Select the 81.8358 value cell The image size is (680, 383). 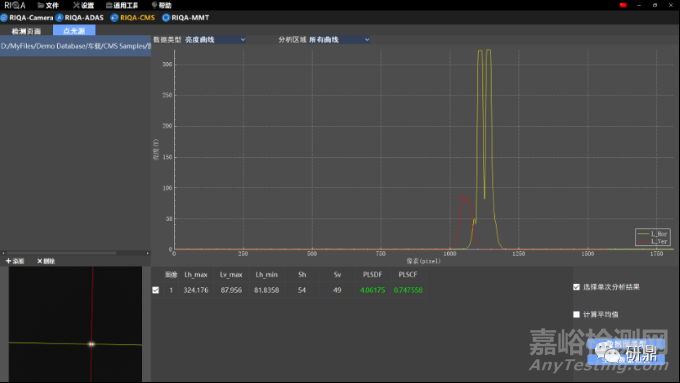266,290
